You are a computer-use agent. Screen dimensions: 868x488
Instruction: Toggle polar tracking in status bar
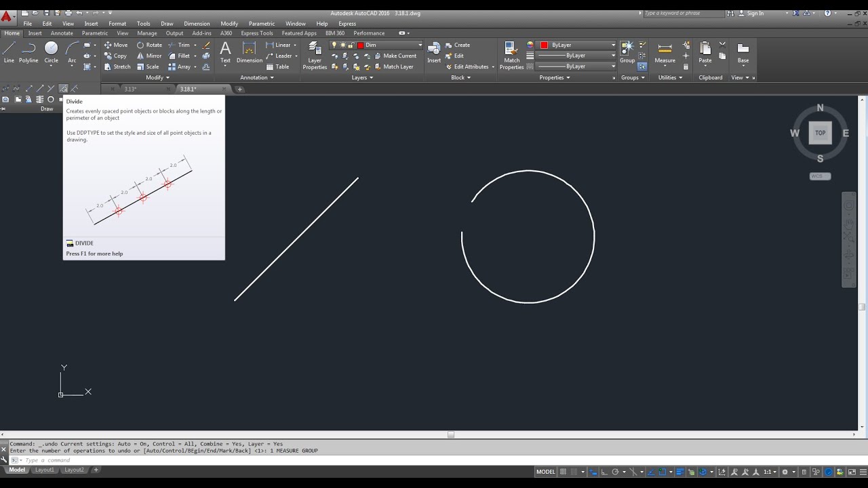click(615, 472)
